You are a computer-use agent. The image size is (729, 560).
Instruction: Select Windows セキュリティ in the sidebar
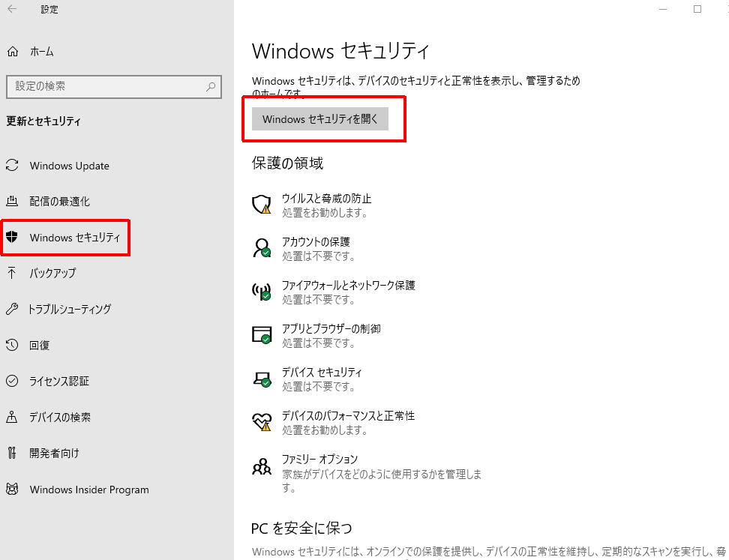tap(74, 238)
